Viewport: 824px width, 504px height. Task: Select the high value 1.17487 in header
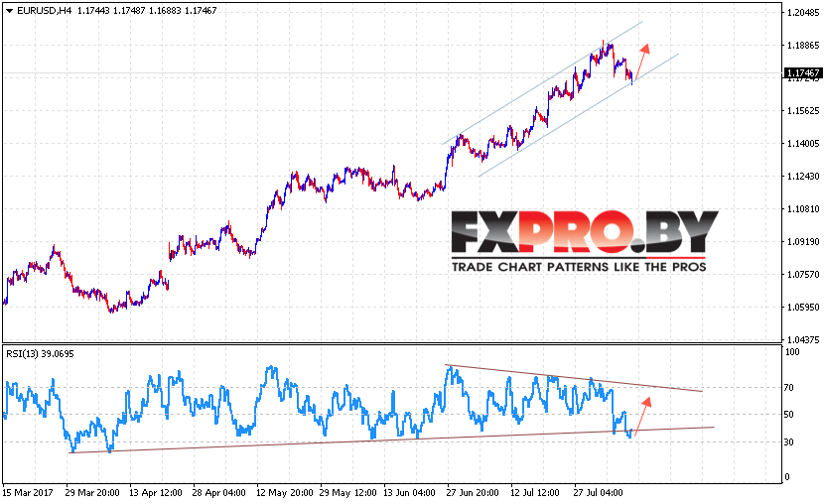129,11
